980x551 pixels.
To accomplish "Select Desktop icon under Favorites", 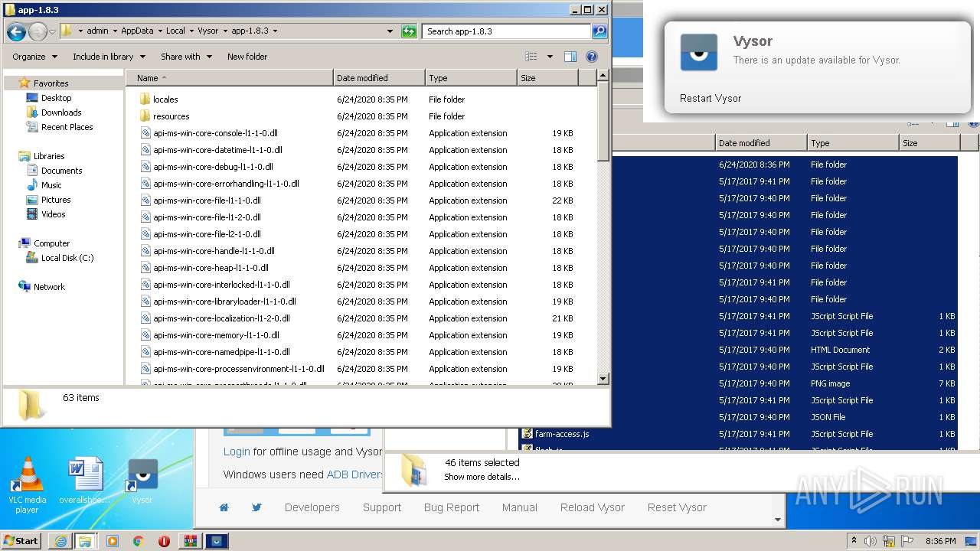I will (x=32, y=98).
